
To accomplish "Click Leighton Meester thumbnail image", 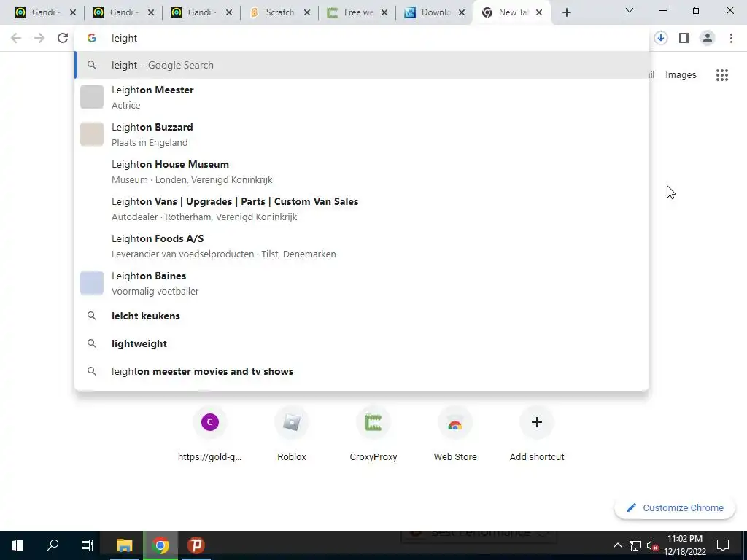I will (x=92, y=97).
